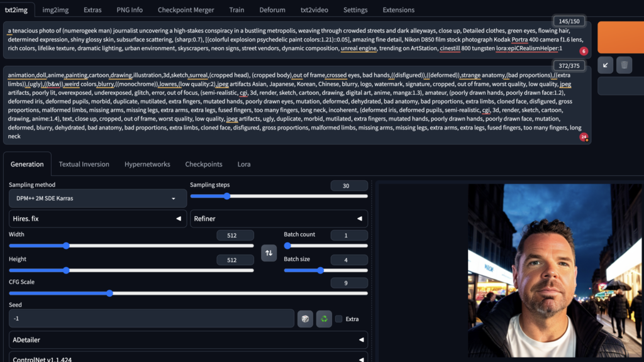Click the Seed input field
This screenshot has width=644, height=362.
pos(152,319)
